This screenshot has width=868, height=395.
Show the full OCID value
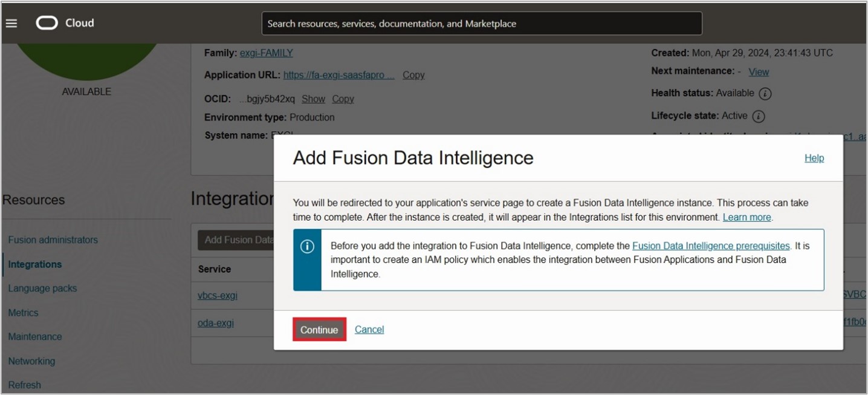click(x=313, y=99)
